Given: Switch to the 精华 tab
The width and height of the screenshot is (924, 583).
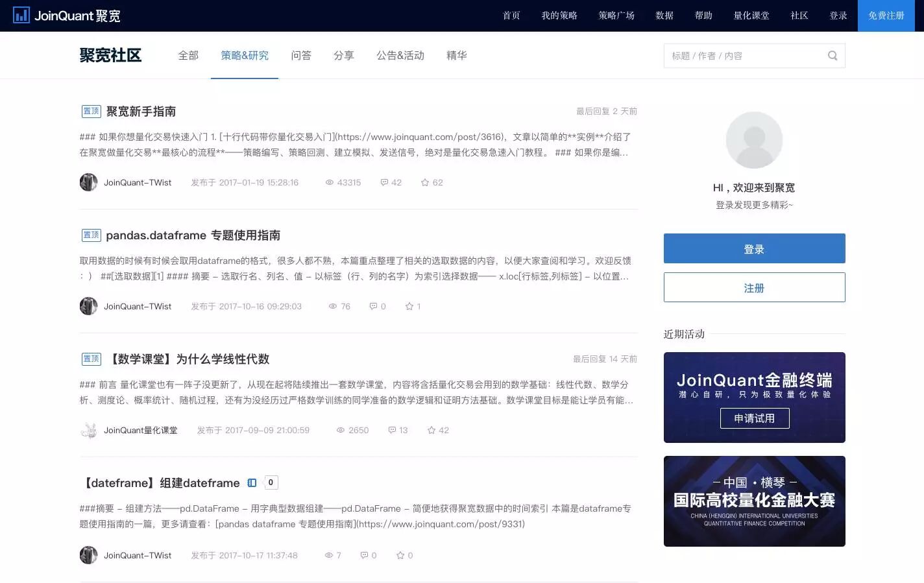Looking at the screenshot, I should click(457, 56).
